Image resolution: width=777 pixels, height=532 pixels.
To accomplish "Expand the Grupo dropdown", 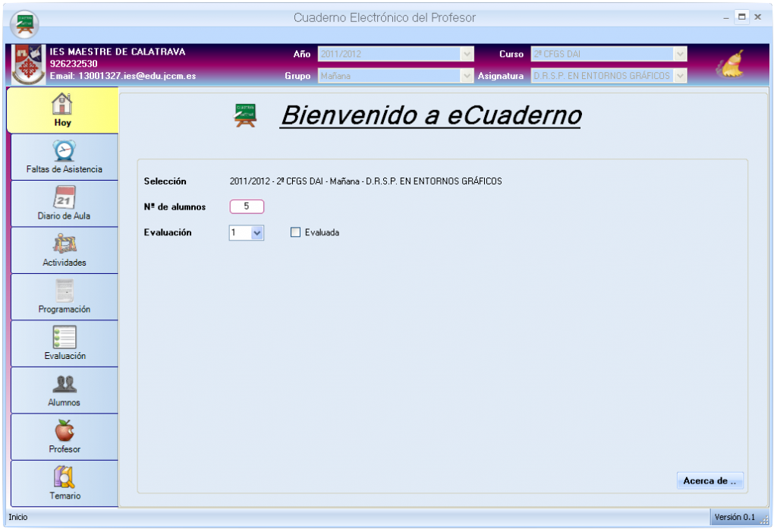I will point(467,76).
